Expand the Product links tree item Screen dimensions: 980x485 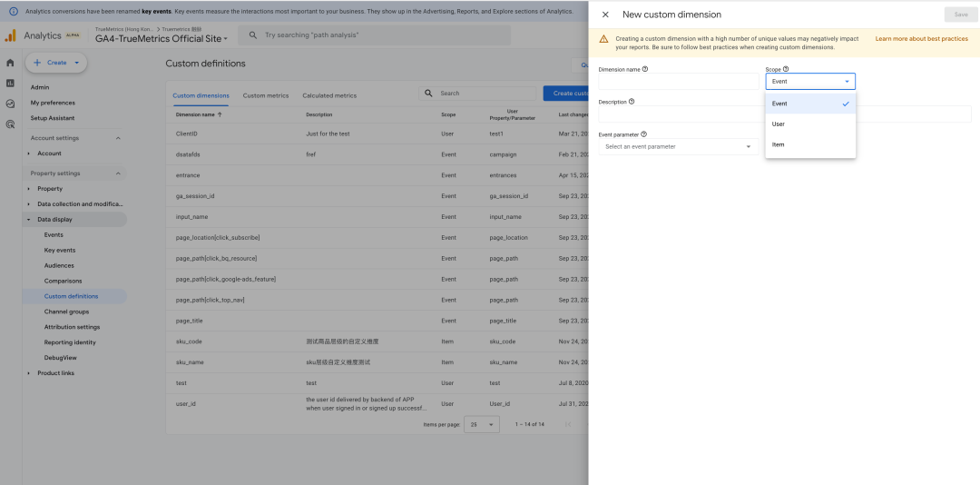pos(29,373)
